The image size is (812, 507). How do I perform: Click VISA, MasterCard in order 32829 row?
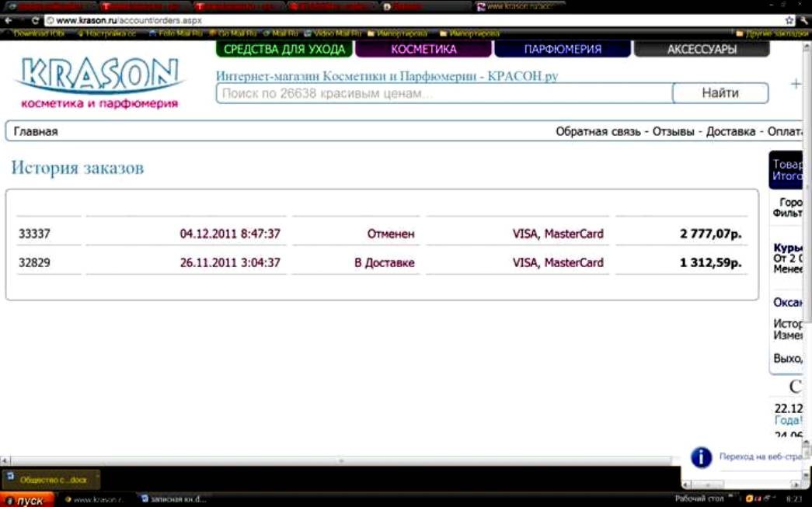click(x=558, y=262)
